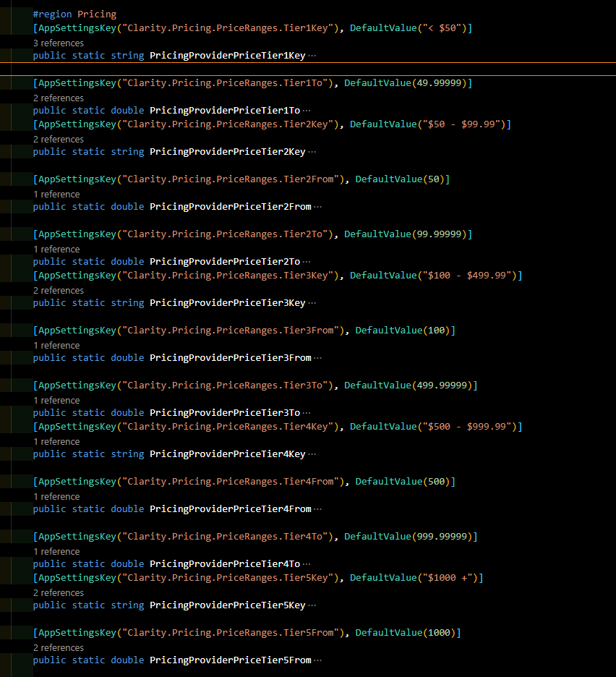The image size is (616, 677).
Task: Expand collapsed PricingProviderPriceTier2From property body
Action: tap(317, 207)
